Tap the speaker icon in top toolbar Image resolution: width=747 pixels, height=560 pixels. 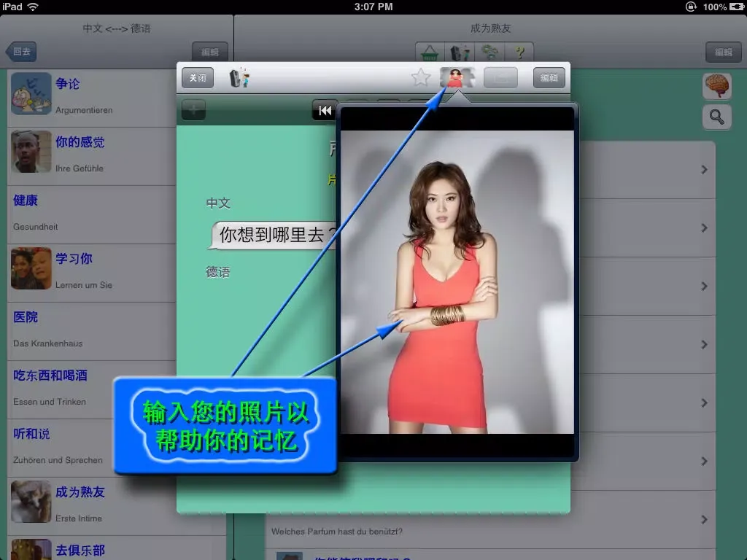pyautogui.click(x=460, y=52)
